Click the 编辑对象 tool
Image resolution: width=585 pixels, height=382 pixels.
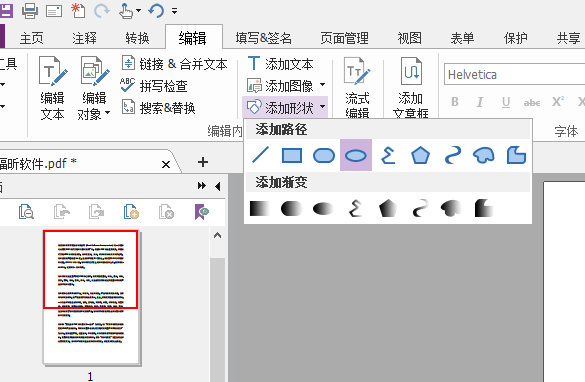[94, 89]
